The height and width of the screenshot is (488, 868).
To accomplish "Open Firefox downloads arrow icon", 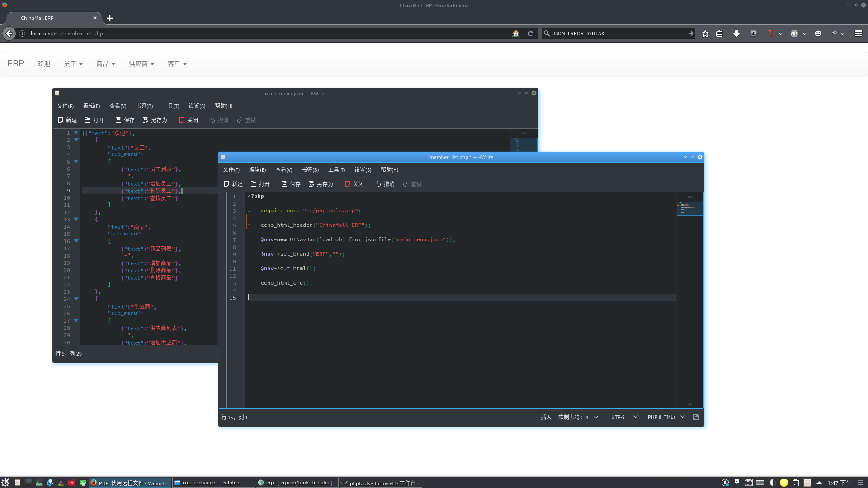I will (736, 33).
